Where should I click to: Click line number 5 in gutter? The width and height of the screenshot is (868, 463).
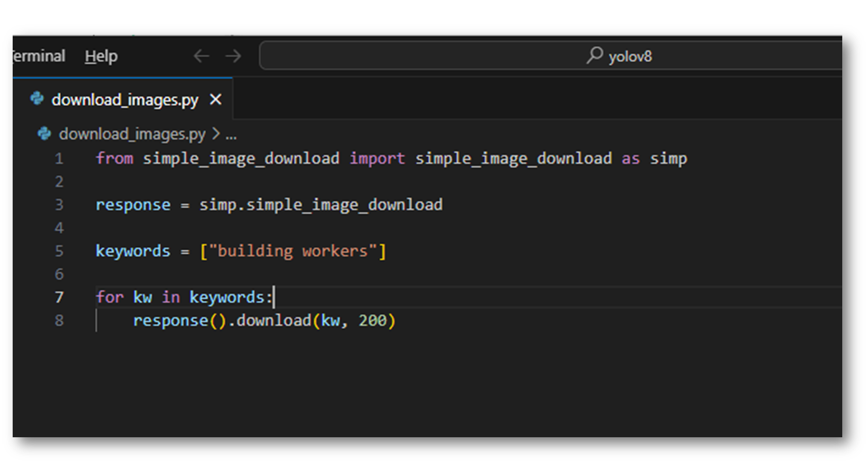pos(59,251)
